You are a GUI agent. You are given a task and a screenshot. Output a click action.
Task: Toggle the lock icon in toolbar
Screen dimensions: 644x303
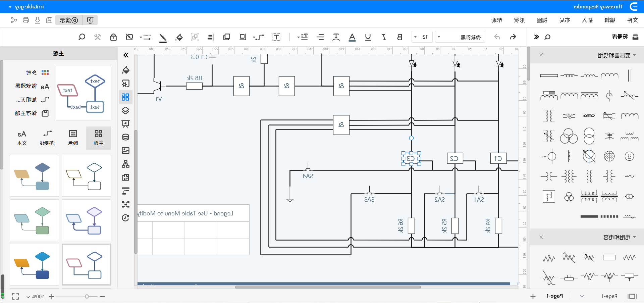click(114, 37)
